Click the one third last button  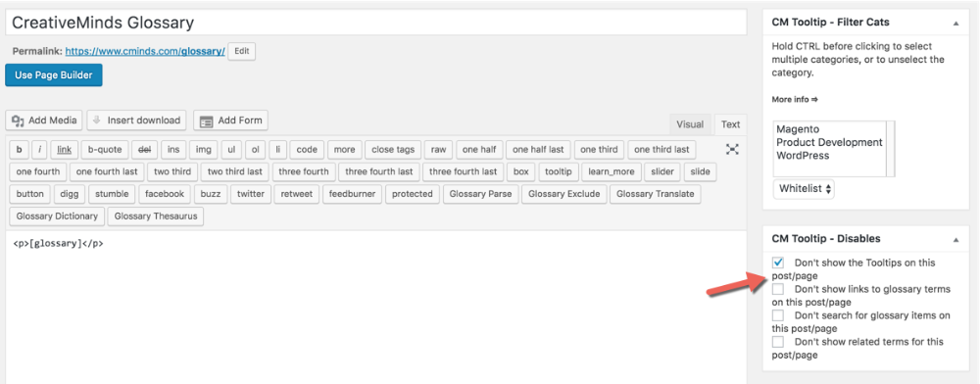[661, 150]
